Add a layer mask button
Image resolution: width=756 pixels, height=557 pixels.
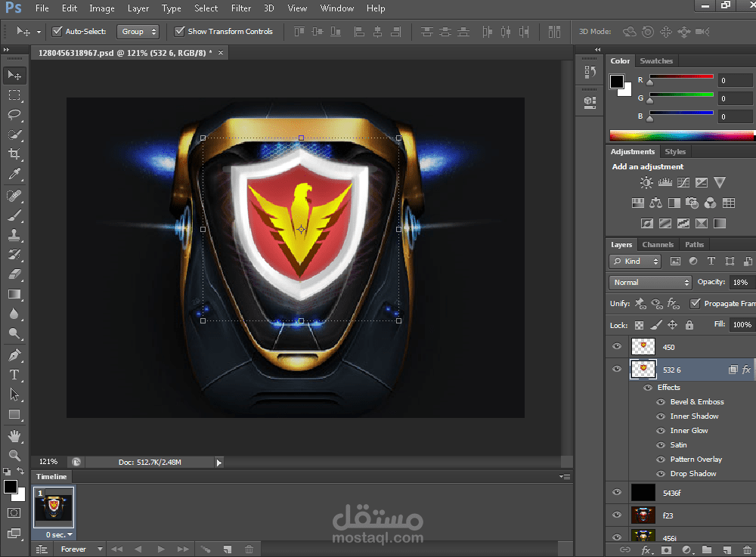666,549
